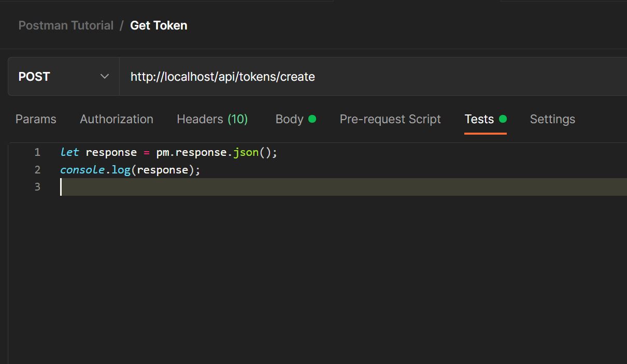The image size is (627, 364).
Task: Open the request Settings tab
Action: tap(552, 119)
